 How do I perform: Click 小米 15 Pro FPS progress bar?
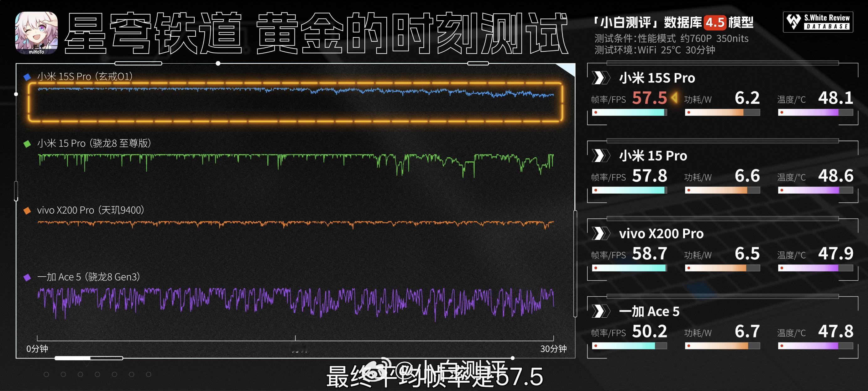tap(630, 190)
